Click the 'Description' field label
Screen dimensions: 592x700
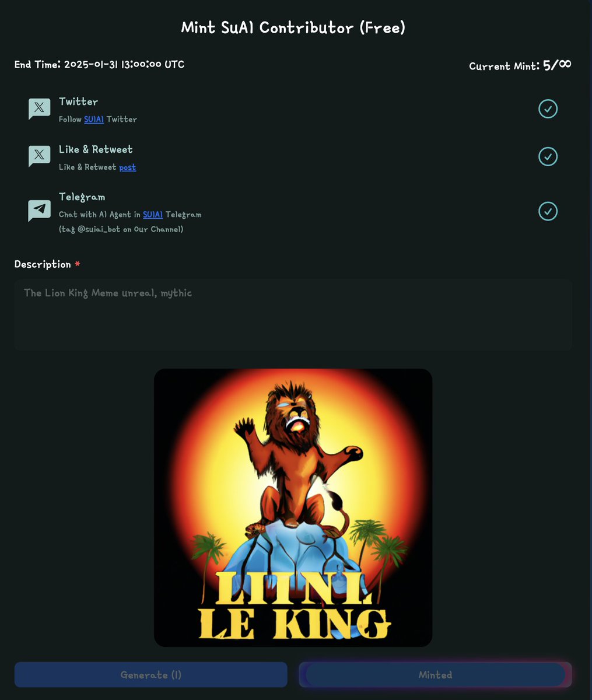(43, 264)
